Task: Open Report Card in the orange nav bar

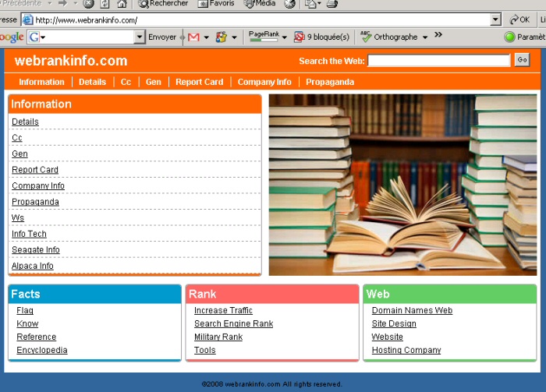Action: (x=199, y=82)
